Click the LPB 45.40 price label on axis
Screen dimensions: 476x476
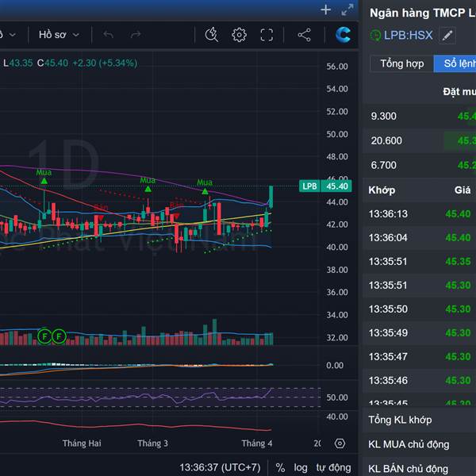point(325,186)
